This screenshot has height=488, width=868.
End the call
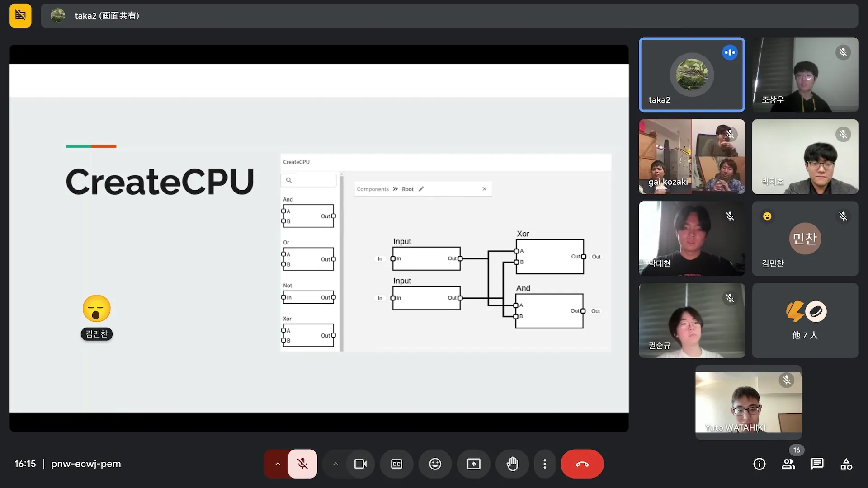(582, 464)
